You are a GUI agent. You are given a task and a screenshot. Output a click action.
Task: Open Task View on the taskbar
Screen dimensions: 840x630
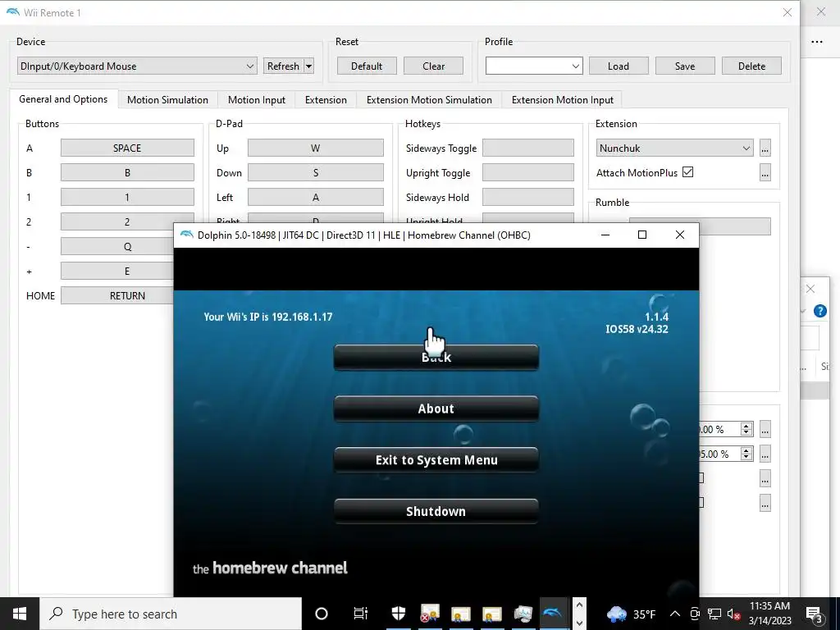pos(361,614)
